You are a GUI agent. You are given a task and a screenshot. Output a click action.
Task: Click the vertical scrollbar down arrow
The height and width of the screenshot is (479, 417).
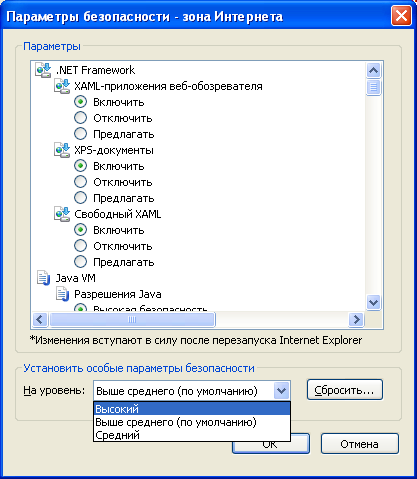tap(373, 303)
